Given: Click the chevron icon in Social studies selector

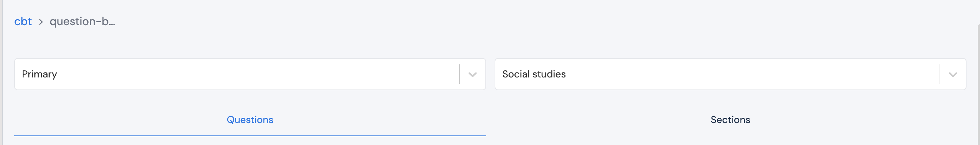Looking at the screenshot, I should 953,74.
